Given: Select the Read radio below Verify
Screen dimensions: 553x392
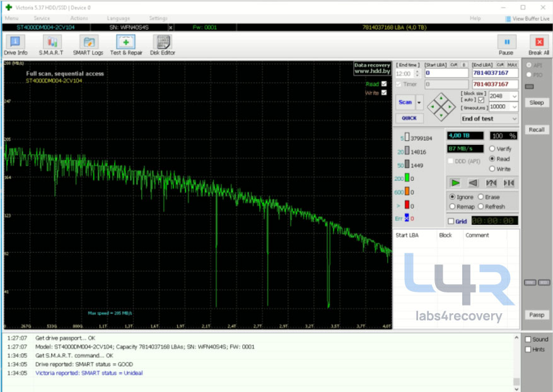Looking at the screenshot, I should click(492, 159).
